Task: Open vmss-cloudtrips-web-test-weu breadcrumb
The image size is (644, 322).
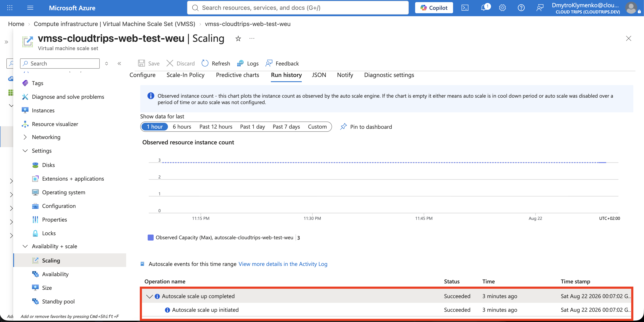Action: pyautogui.click(x=247, y=24)
